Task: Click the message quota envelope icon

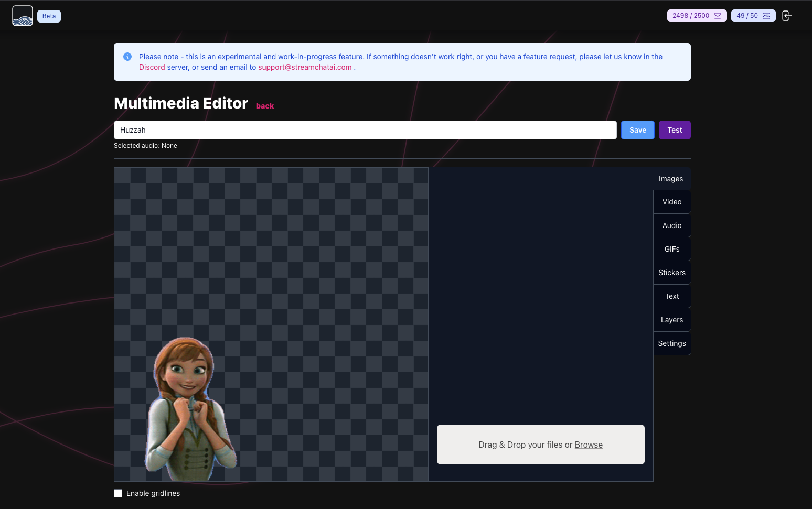Action: (x=717, y=15)
